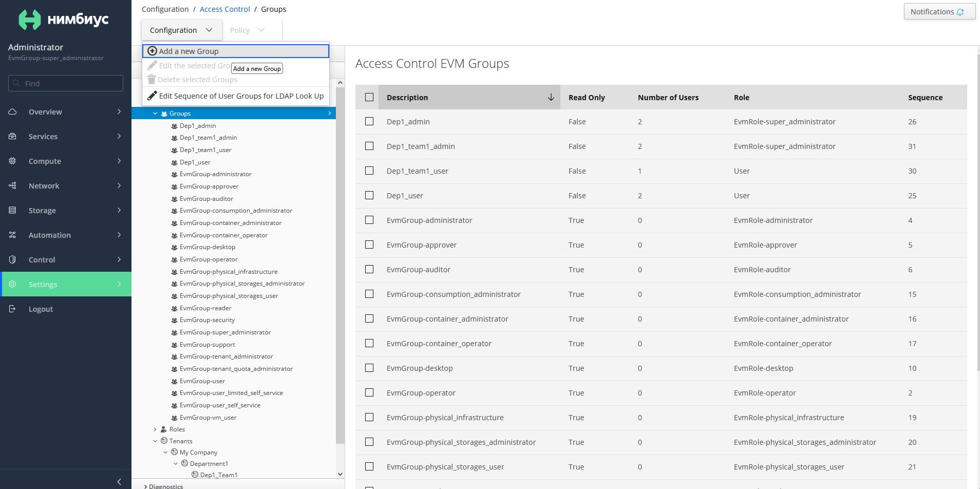
Task: Check the EvmGroup-administrator row checkbox
Action: click(369, 220)
